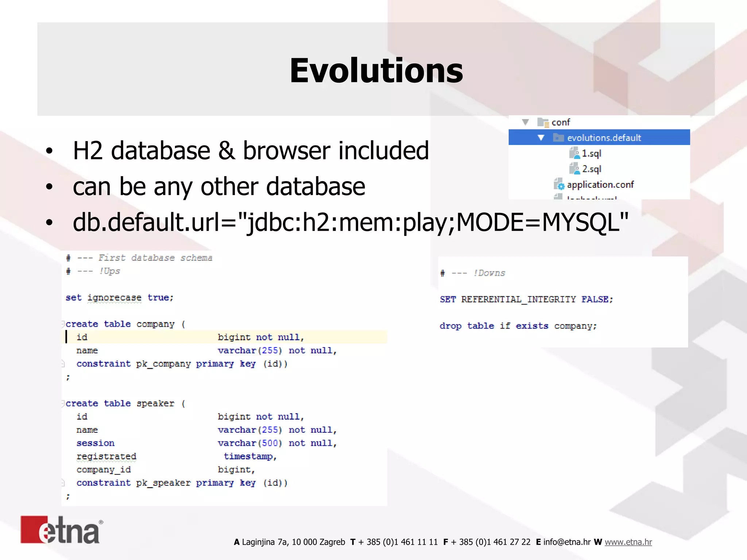Open the www.etna.hr link
Image resolution: width=747 pixels, height=560 pixels.
click(x=628, y=542)
